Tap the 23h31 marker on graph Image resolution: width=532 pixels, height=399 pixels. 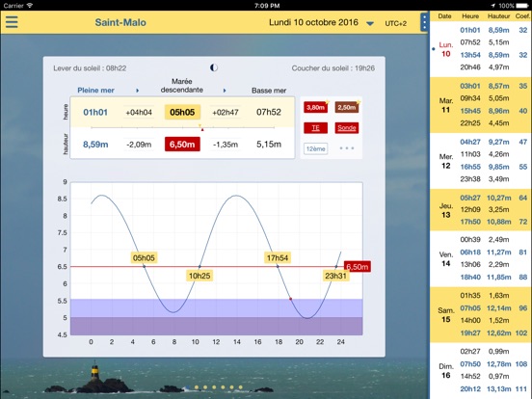coord(335,276)
